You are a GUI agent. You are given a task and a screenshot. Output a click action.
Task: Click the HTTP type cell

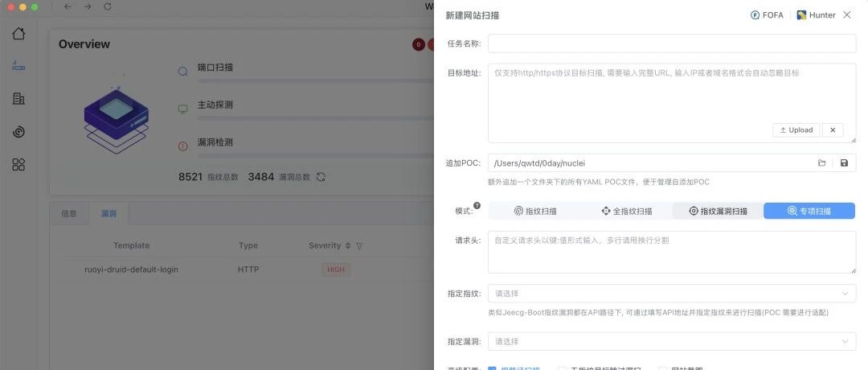[x=248, y=269]
